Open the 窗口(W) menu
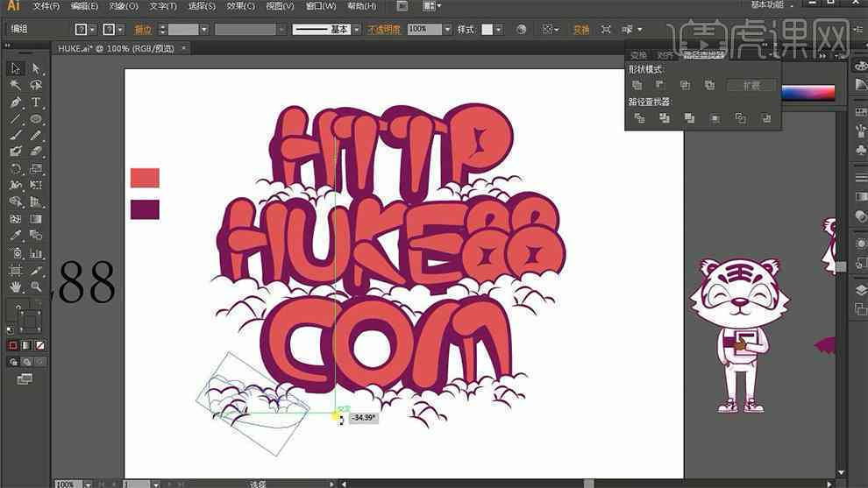The image size is (868, 488). point(321,6)
